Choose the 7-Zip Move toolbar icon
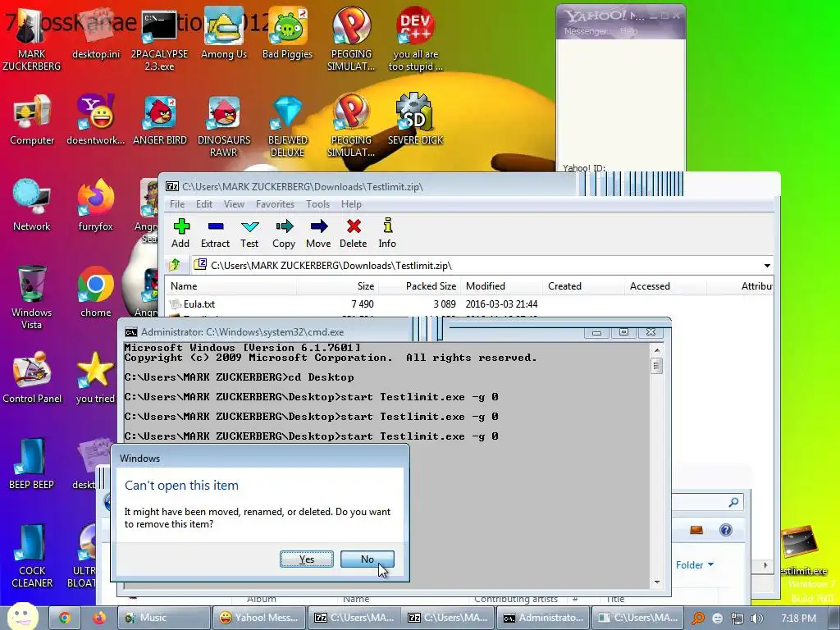 [x=318, y=232]
